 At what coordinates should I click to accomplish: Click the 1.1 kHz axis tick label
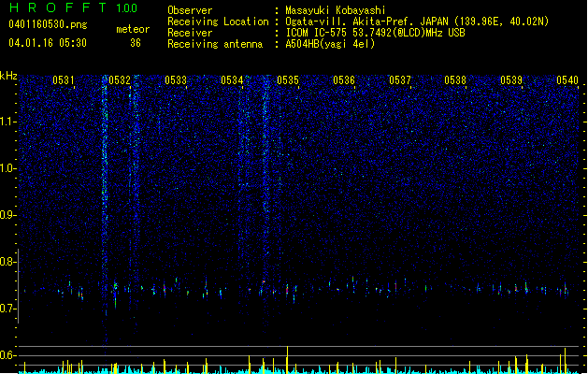8,122
